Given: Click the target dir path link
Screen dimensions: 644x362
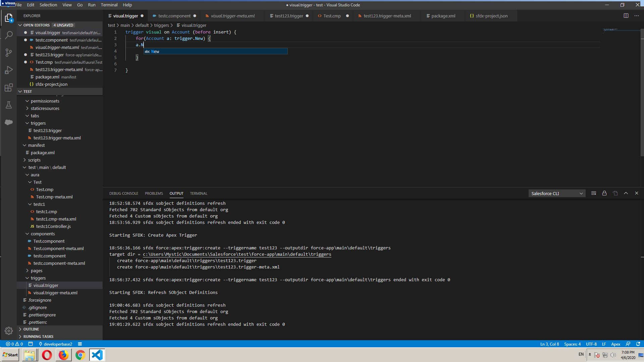Looking at the screenshot, I should click(237, 254).
